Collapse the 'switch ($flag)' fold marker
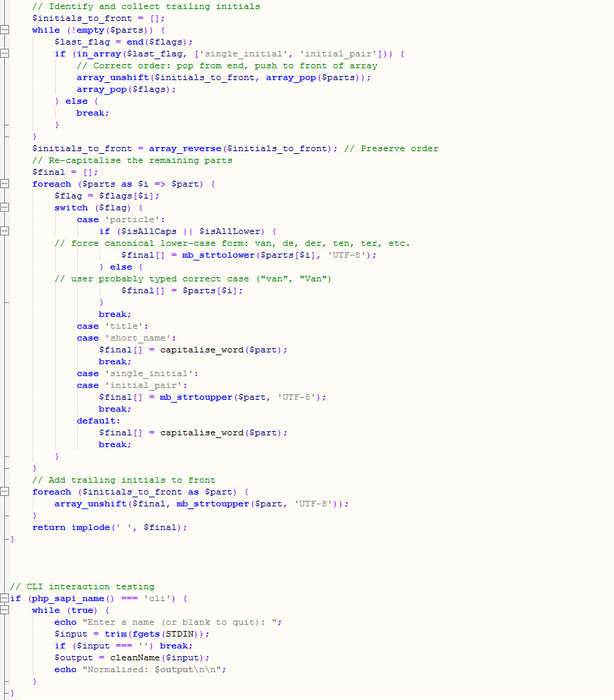614x700 pixels. (x=4, y=208)
